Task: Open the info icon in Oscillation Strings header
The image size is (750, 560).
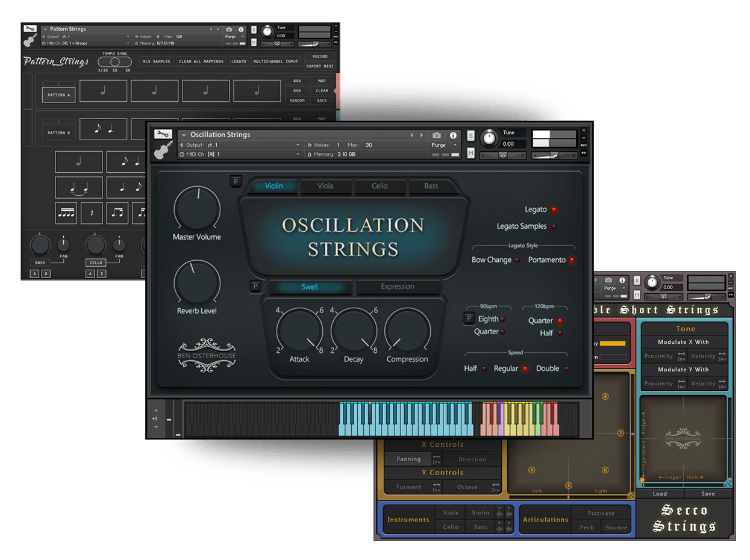Action: click(452, 135)
